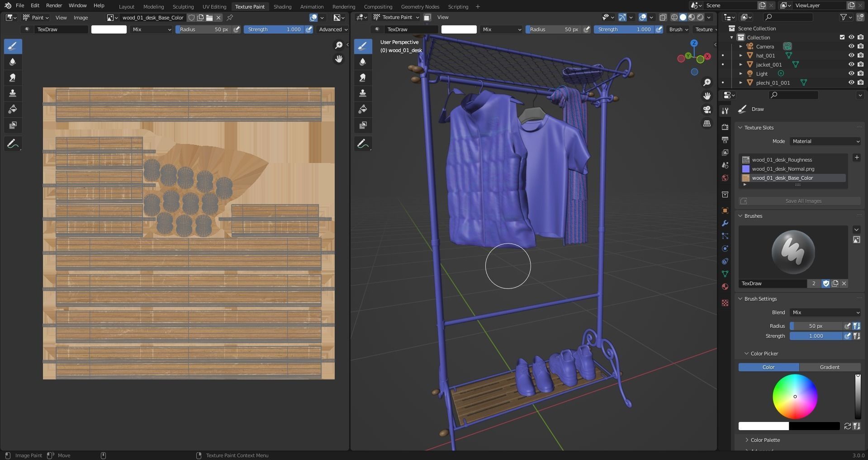
Task: Switch to the UV Editing workspace tab
Action: point(214,6)
